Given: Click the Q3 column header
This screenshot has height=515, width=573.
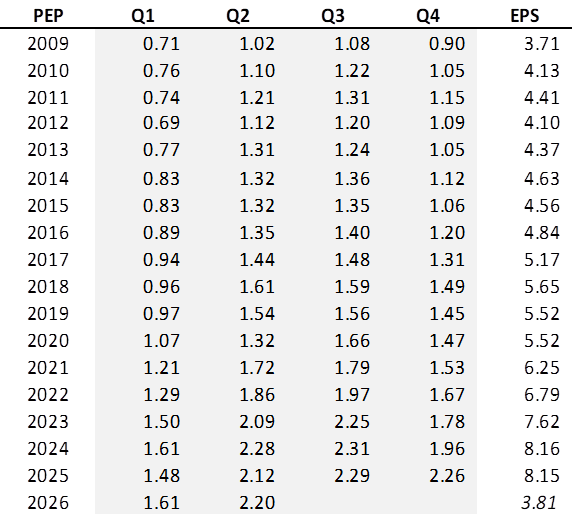Looking at the screenshot, I should click(x=333, y=16).
